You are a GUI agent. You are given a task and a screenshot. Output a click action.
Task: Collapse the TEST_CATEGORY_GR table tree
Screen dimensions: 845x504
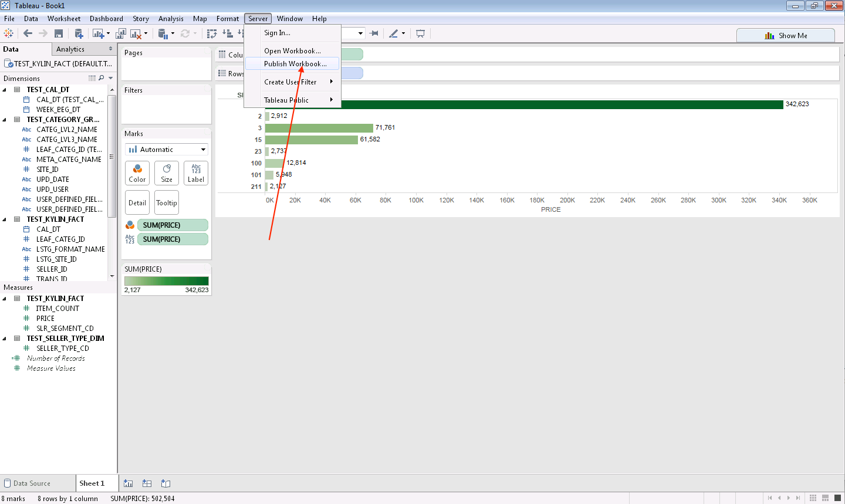pyautogui.click(x=5, y=120)
